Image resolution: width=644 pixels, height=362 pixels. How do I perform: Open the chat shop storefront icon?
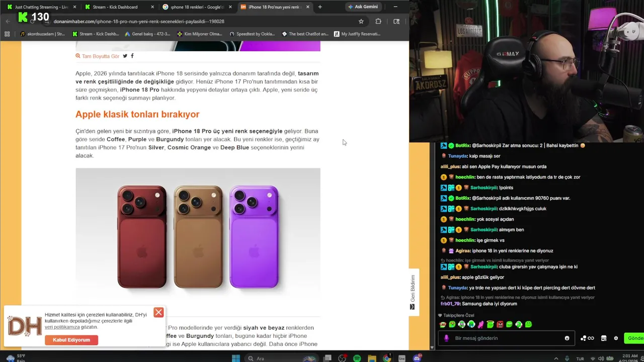604,338
